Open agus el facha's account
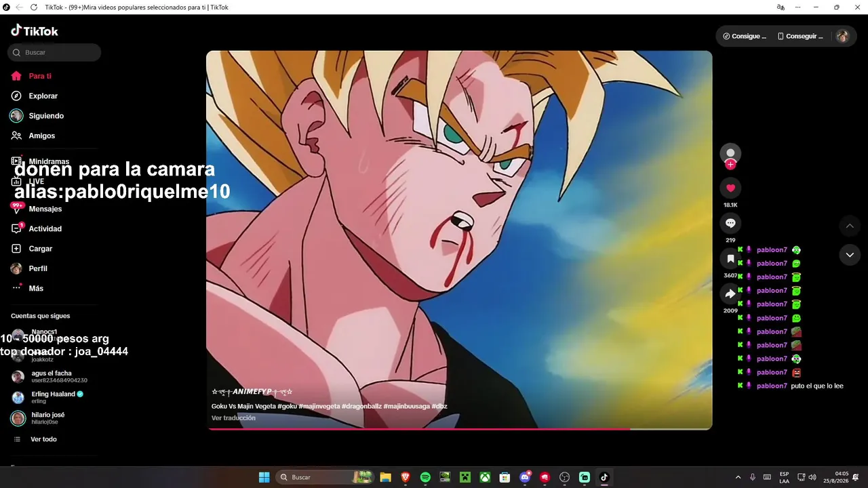This screenshot has height=488, width=868. click(x=50, y=377)
